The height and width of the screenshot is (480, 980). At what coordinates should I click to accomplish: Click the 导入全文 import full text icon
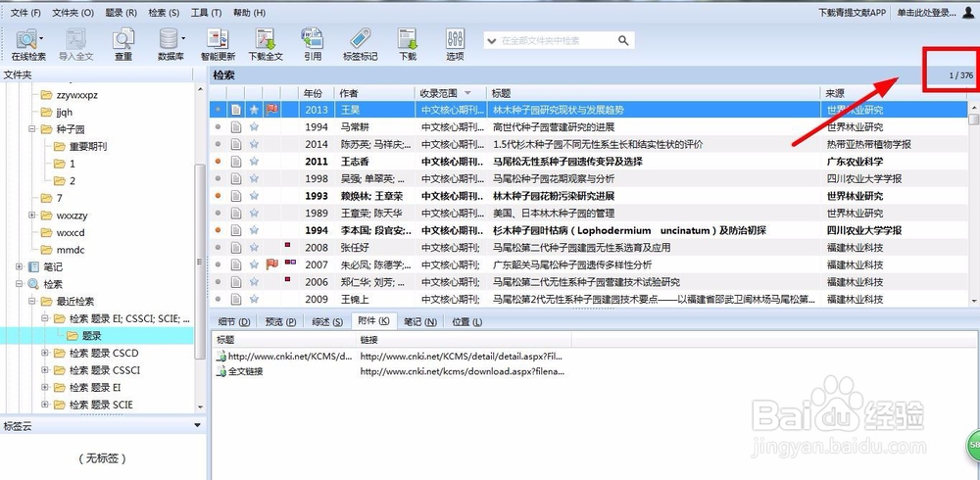point(75,44)
